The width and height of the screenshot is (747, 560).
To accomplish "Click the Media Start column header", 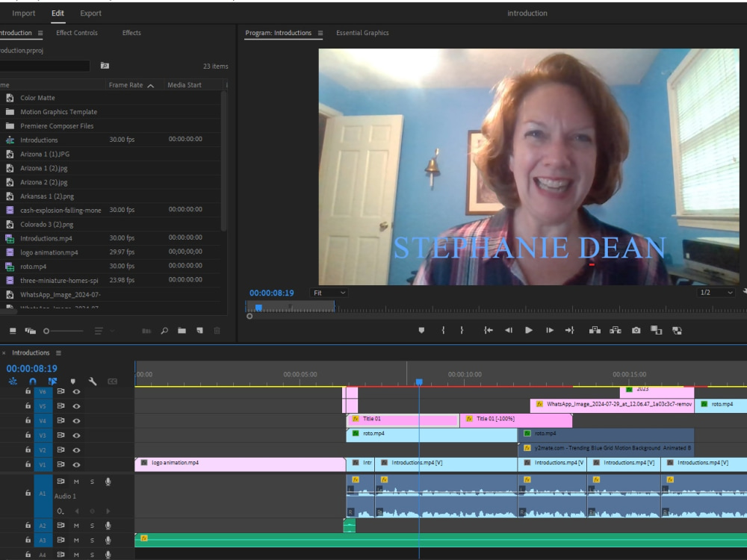I will pyautogui.click(x=185, y=85).
